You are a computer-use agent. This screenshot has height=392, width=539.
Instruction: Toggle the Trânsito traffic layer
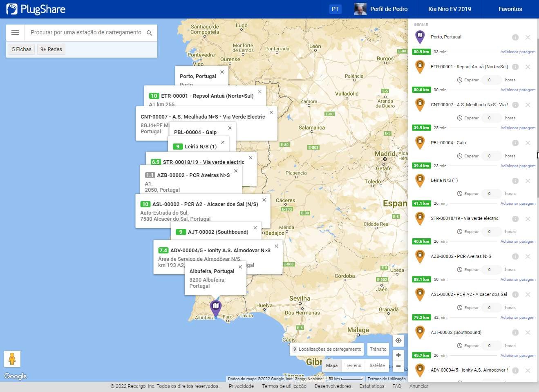378,349
